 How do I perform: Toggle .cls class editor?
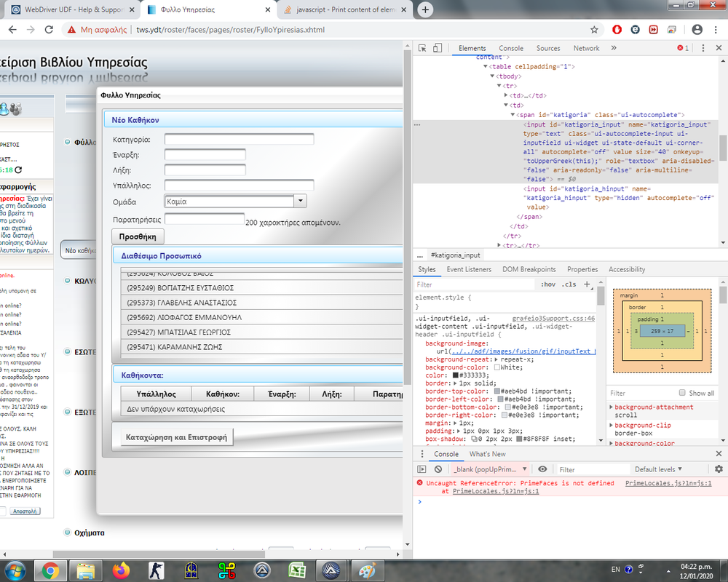(569, 284)
